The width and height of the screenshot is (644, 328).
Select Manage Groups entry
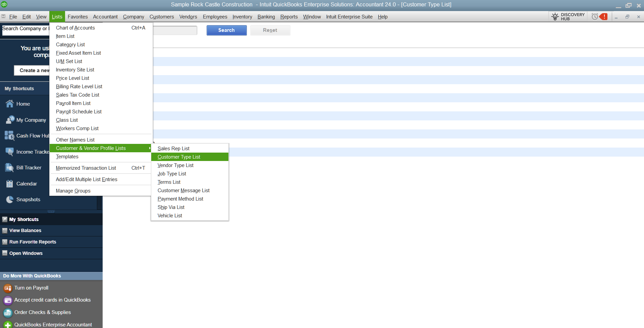pos(101,191)
